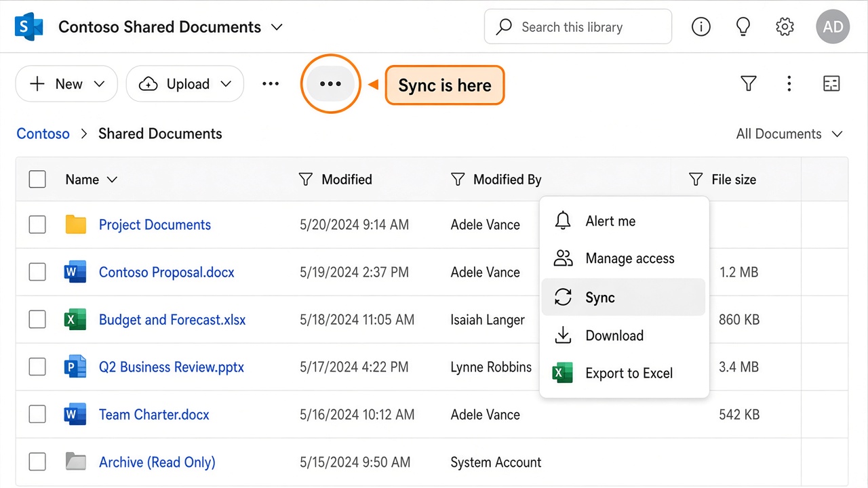Toggle the select-all checkbox in header
The width and height of the screenshot is (868, 488).
(37, 180)
